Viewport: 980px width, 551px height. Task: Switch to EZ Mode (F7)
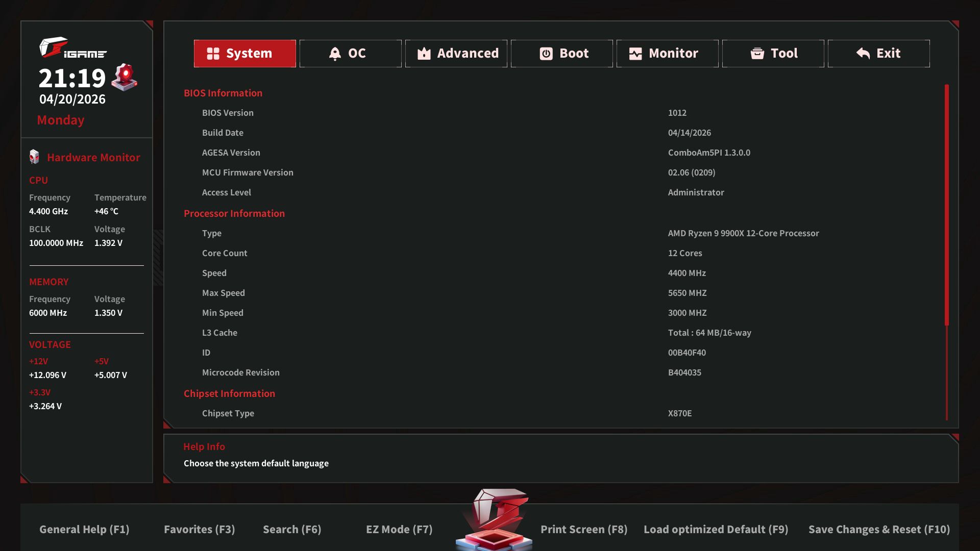click(399, 530)
